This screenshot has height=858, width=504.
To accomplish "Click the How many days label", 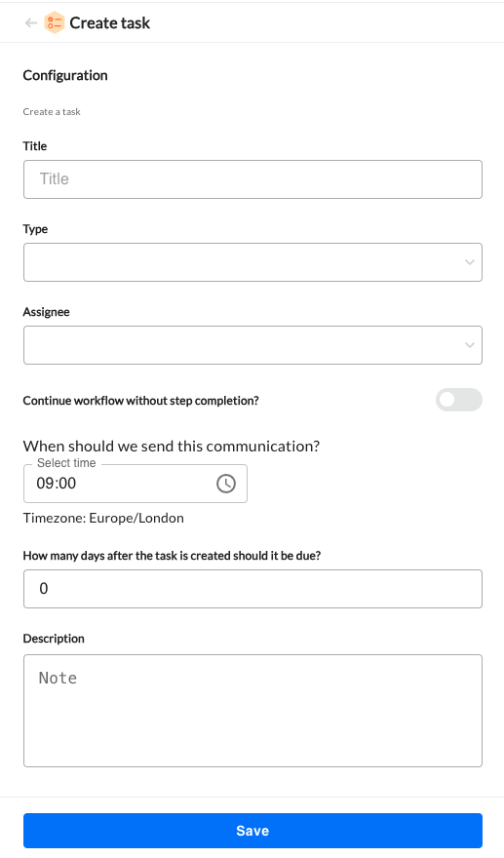I will 172,556.
